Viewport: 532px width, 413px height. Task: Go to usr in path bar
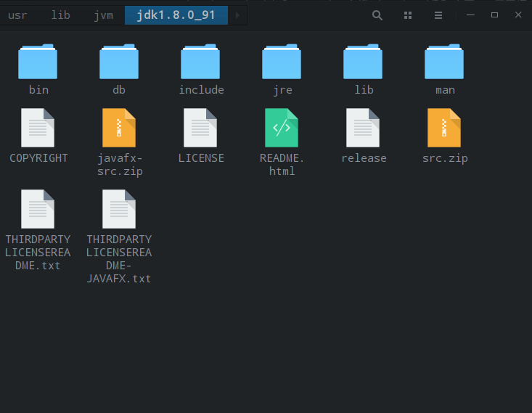[17, 15]
